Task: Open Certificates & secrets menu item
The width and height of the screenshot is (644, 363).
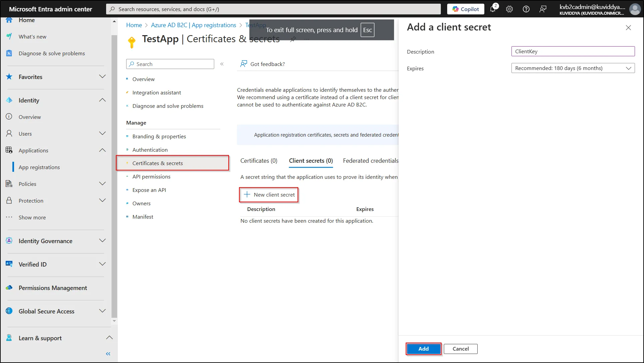Action: click(172, 163)
